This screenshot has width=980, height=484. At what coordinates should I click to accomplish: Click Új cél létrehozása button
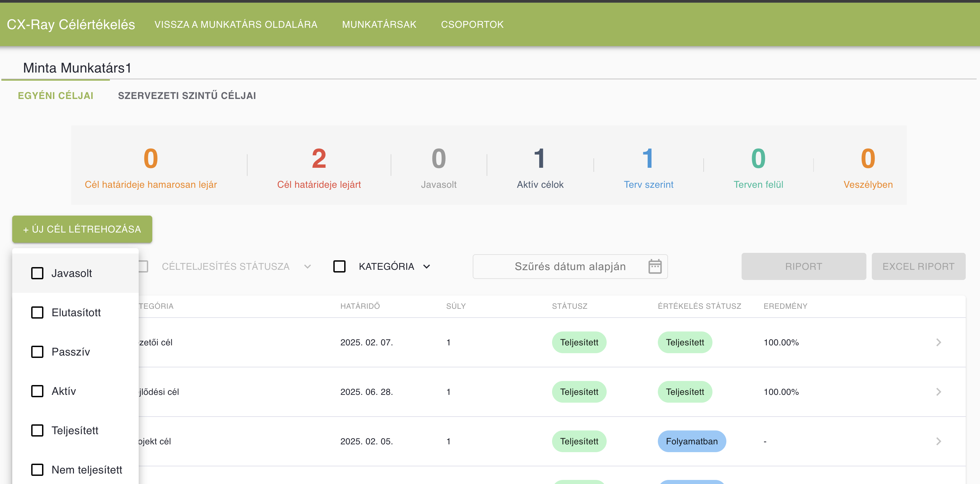[x=82, y=229]
